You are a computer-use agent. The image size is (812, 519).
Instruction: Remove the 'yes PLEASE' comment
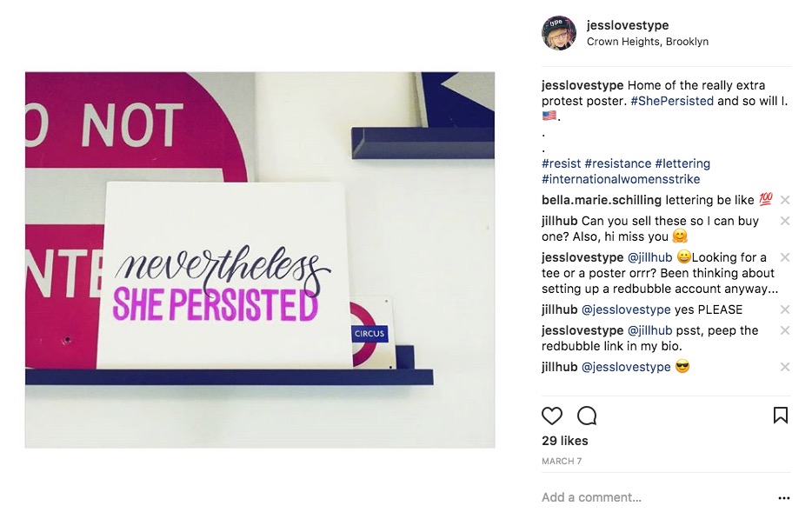785,309
